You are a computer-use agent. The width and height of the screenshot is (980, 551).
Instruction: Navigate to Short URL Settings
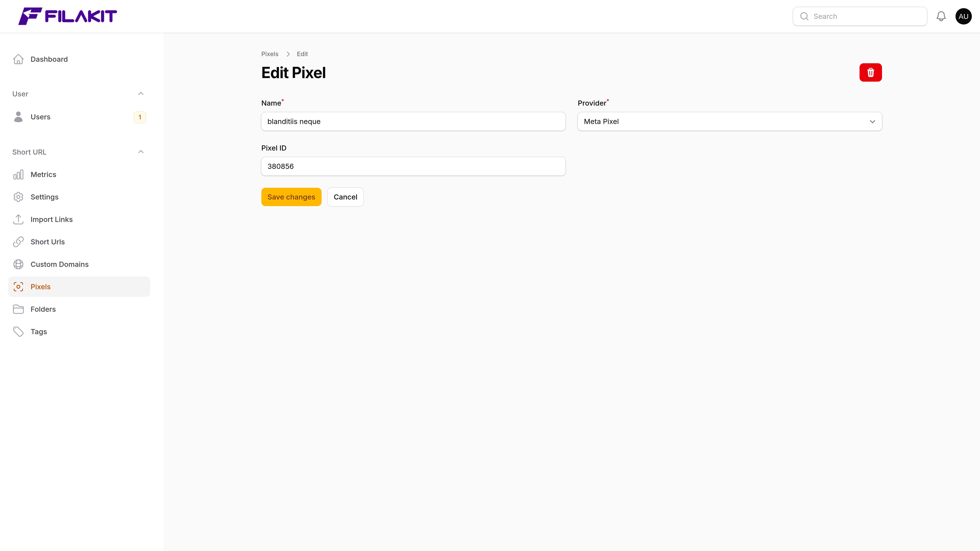79,197
